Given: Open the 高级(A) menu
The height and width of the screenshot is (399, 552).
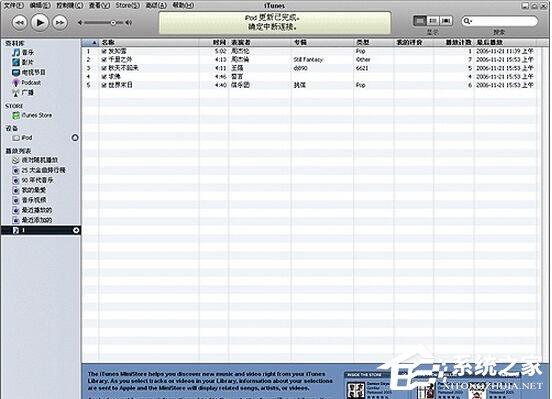Looking at the screenshot, I should pos(156,5).
